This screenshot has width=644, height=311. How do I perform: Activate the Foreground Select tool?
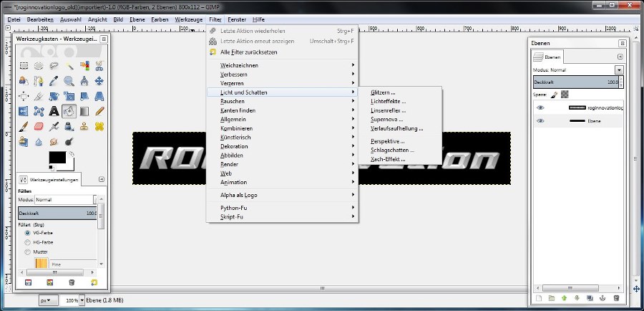click(24, 81)
